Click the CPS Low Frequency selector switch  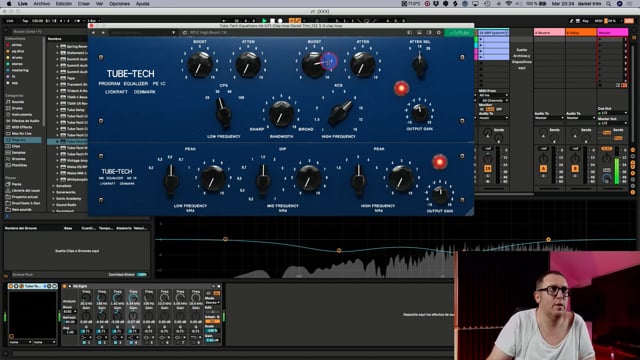coord(223,112)
